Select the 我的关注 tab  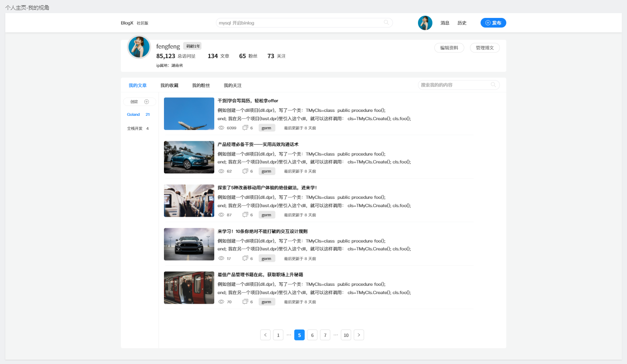coord(233,86)
